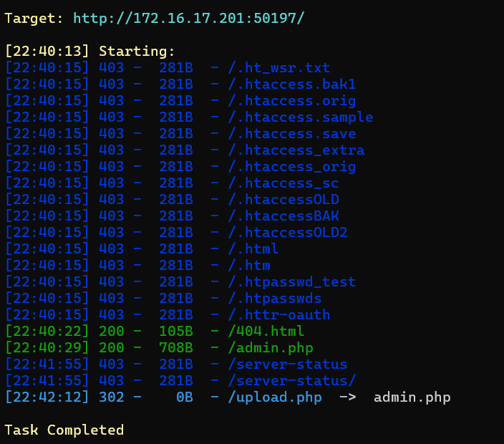504x444 pixels.
Task: Click the /admin.php result path
Action: [271, 348]
